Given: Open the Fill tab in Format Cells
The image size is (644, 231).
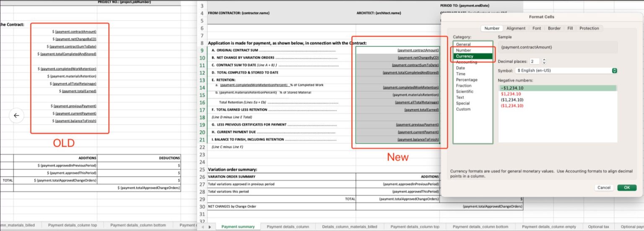Looking at the screenshot, I should pos(570,28).
